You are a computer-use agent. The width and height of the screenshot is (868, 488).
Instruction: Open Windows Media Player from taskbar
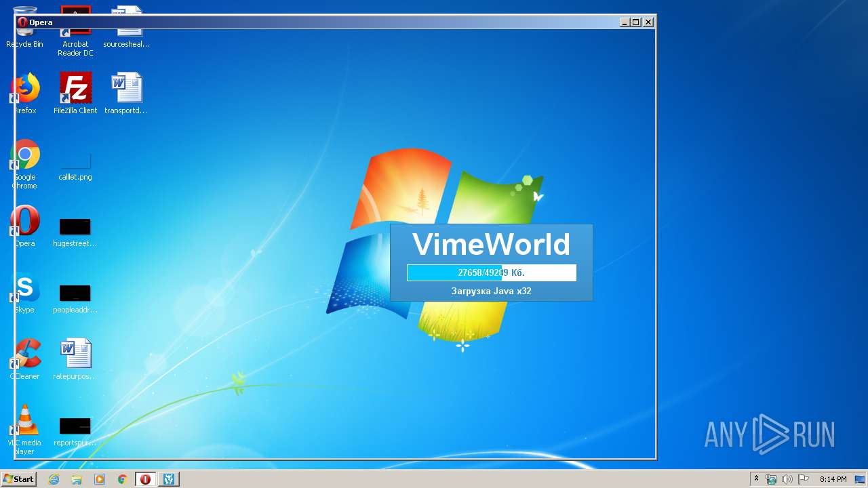[100, 479]
